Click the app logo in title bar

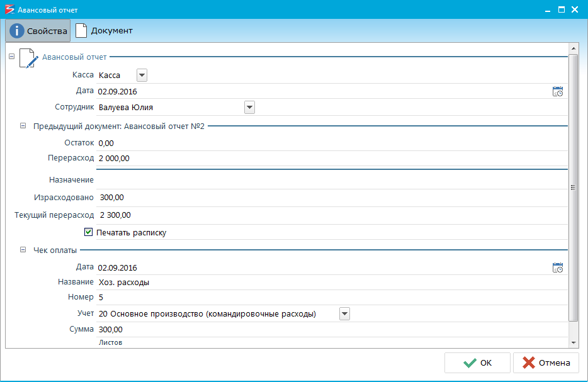(9, 9)
